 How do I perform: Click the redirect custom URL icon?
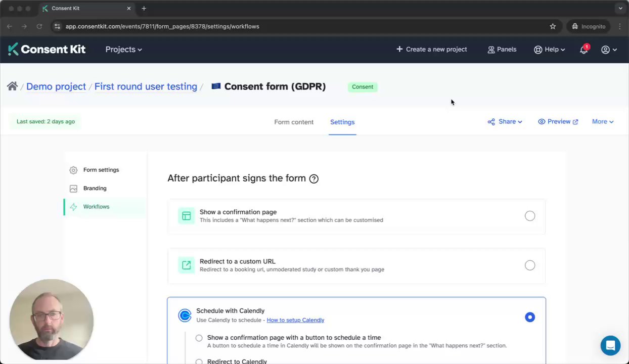(186, 265)
